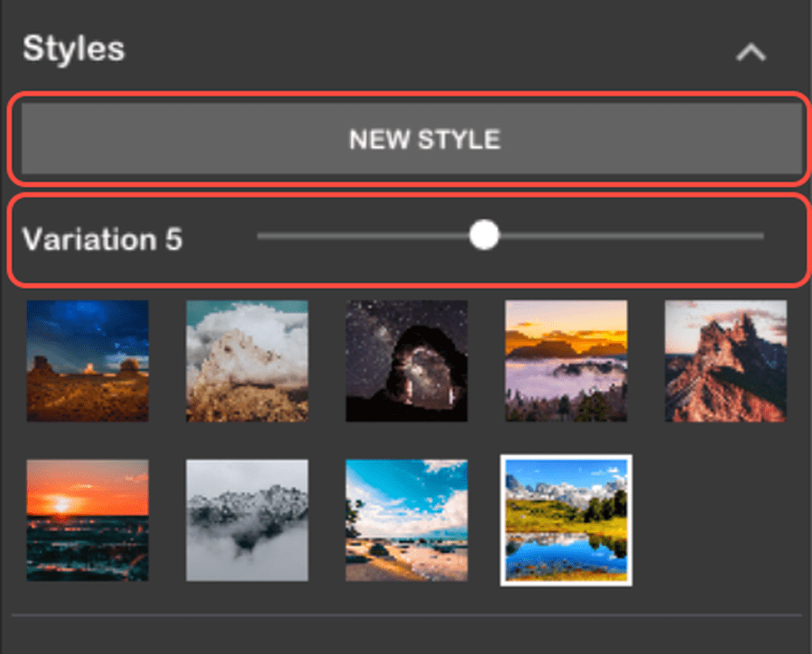Viewport: 812px width, 654px height.
Task: Click the empty slot after the last thumbnail
Action: [x=725, y=520]
